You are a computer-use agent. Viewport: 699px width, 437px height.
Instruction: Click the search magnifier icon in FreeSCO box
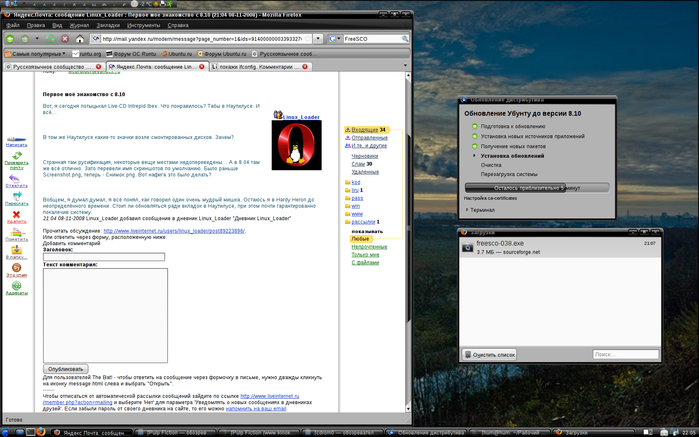coord(405,39)
